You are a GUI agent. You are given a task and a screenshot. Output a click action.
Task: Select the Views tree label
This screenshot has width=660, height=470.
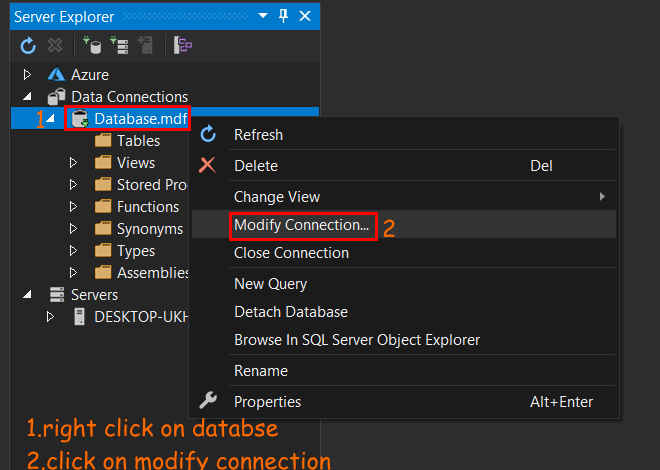136,163
